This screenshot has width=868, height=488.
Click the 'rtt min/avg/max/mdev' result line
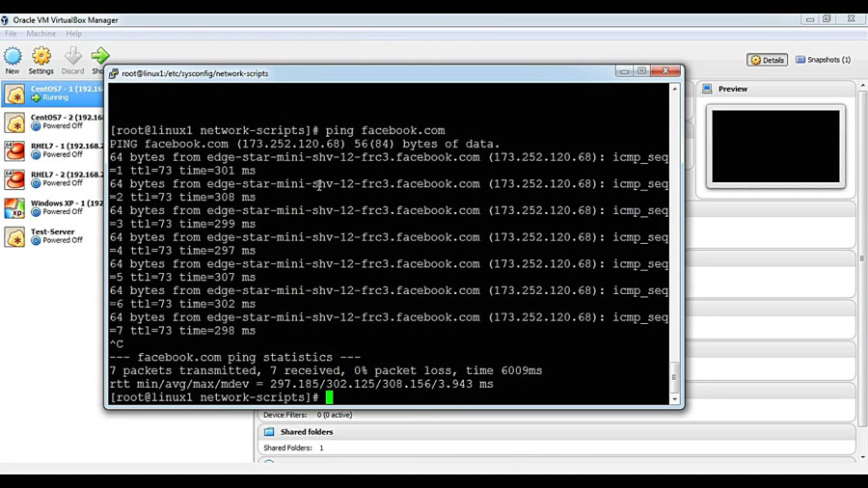click(x=301, y=384)
